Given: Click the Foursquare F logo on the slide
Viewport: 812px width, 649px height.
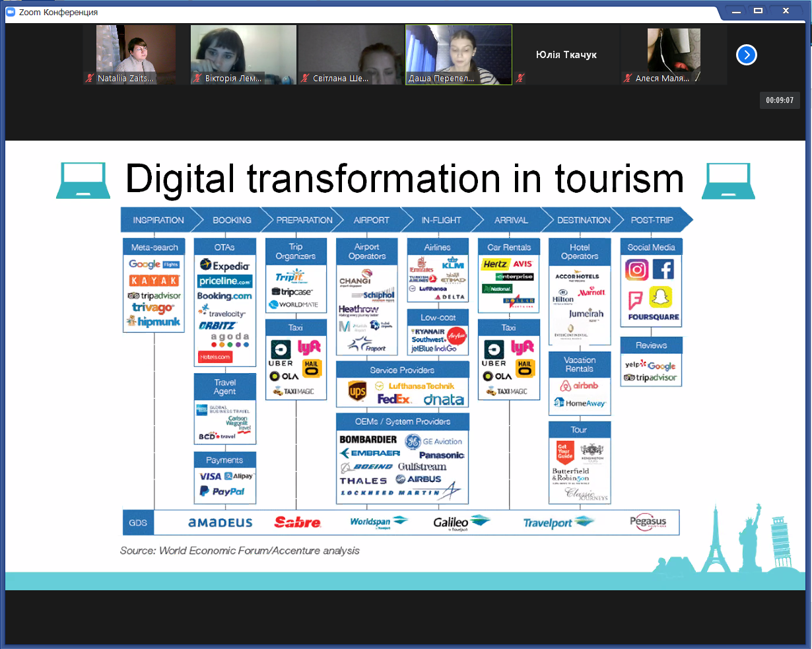Looking at the screenshot, I should tap(635, 299).
